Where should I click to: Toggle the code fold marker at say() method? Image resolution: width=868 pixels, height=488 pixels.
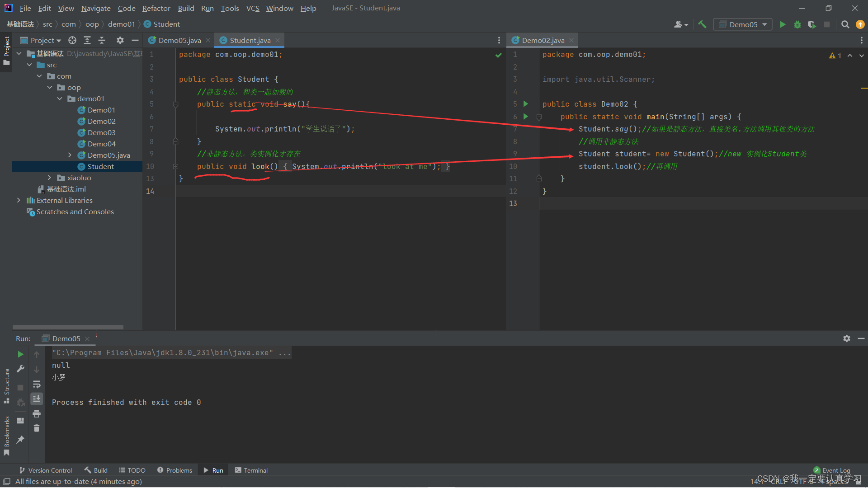(x=176, y=104)
